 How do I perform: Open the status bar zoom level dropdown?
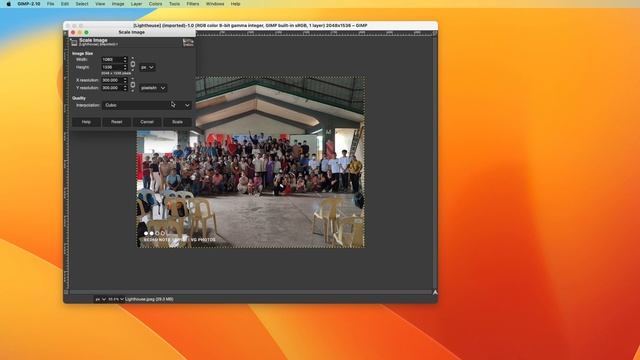(x=116, y=299)
